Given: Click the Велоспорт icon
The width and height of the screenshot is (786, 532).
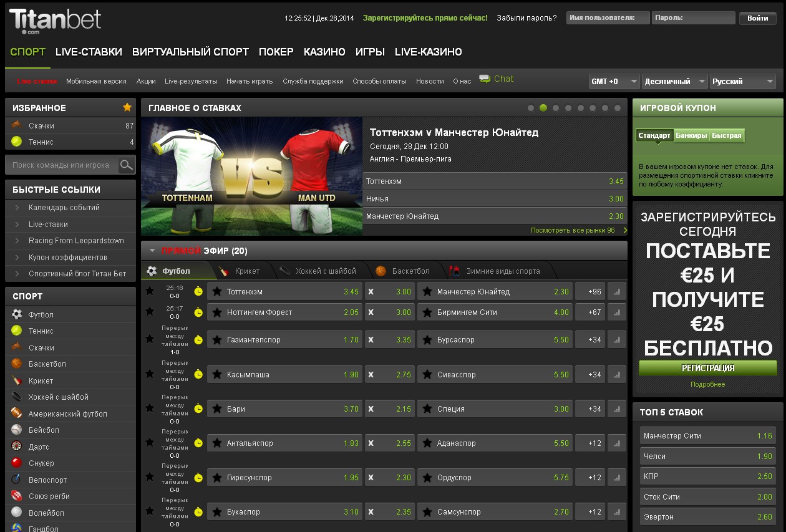Looking at the screenshot, I should pos(17,480).
